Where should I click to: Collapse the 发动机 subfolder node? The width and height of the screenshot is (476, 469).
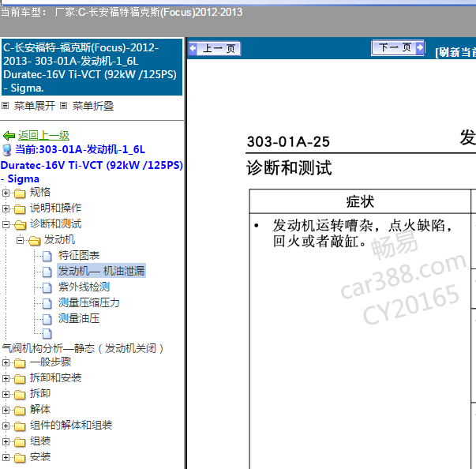pos(20,240)
